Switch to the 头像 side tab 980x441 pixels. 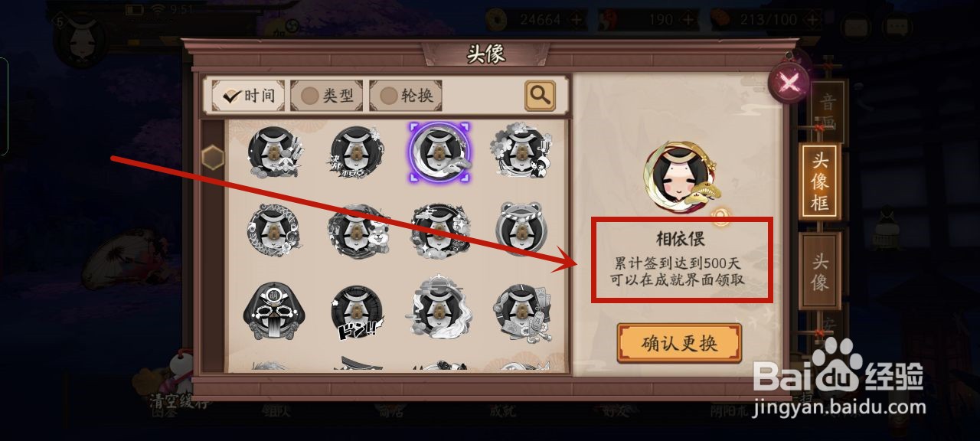coord(820,271)
